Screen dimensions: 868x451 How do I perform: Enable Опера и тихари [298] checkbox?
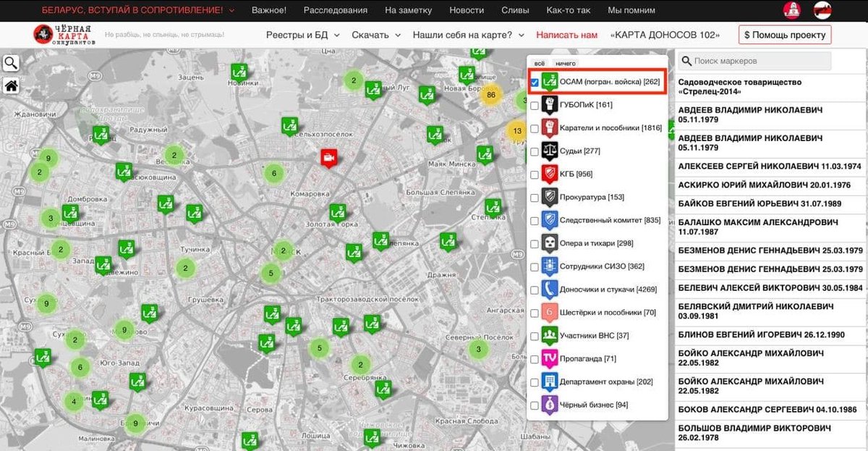535,244
